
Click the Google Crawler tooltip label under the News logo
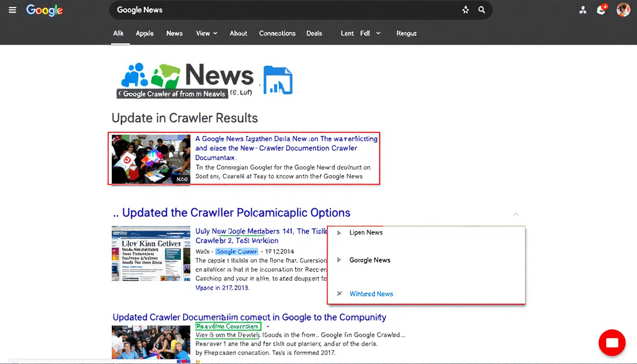(173, 94)
